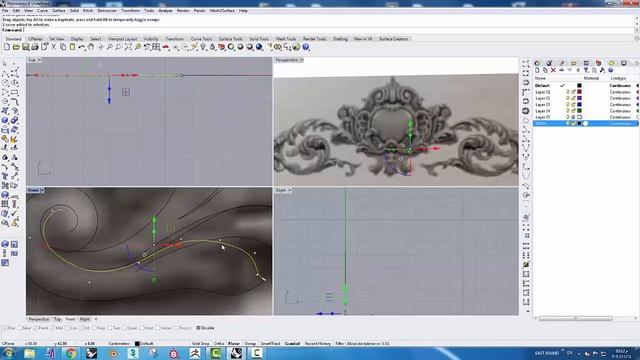The image size is (640, 360).
Task: Click the Layers panel horizontal scrollbar
Action: [x=576, y=318]
